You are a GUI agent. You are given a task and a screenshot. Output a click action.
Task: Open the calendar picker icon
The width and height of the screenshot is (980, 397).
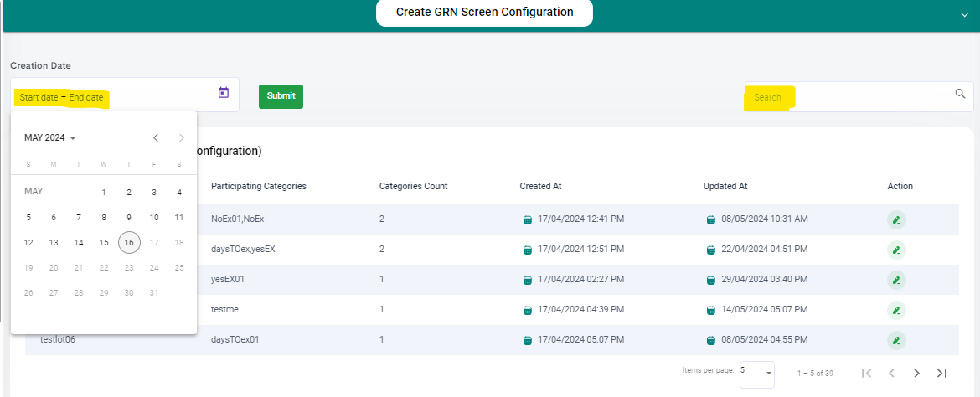coord(224,93)
